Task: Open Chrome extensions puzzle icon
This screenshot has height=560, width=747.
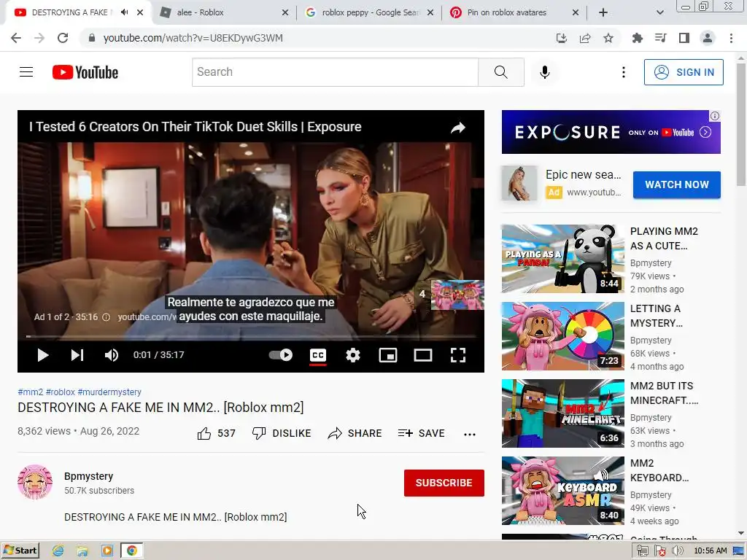Action: [637, 38]
